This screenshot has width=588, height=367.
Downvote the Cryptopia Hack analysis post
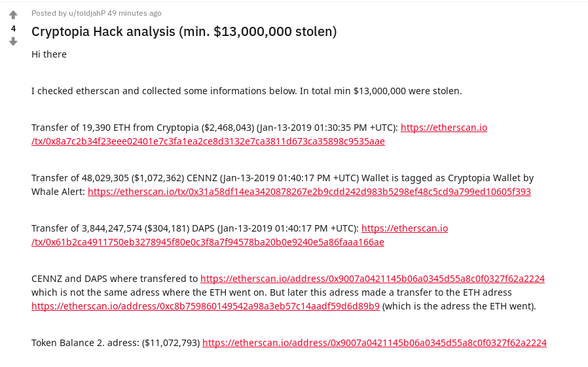pos(13,42)
